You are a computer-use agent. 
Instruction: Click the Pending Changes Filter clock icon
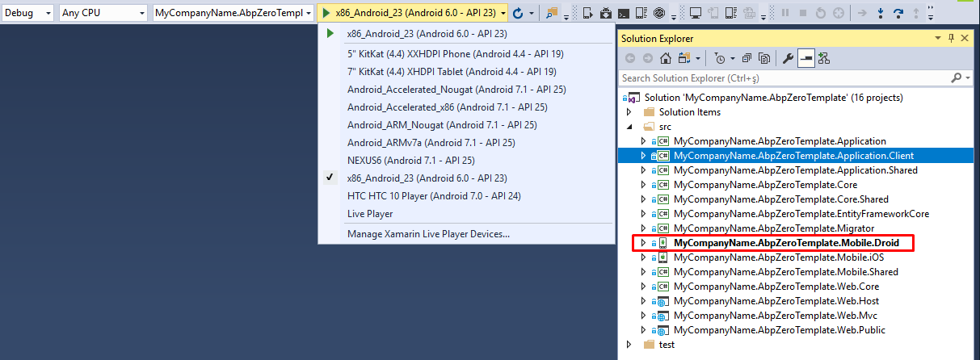click(719, 59)
